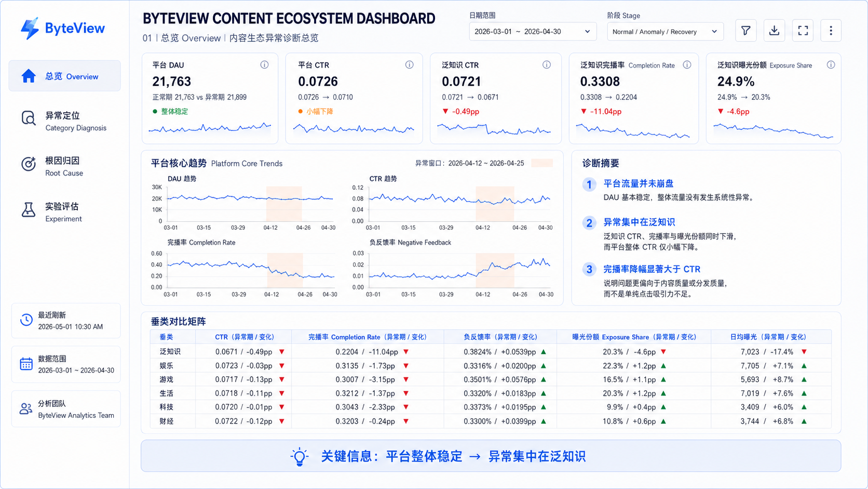Screen dimensions: 868x489
Task: Click the lightbulb icon in 关键信息 banner
Action: pos(300,456)
